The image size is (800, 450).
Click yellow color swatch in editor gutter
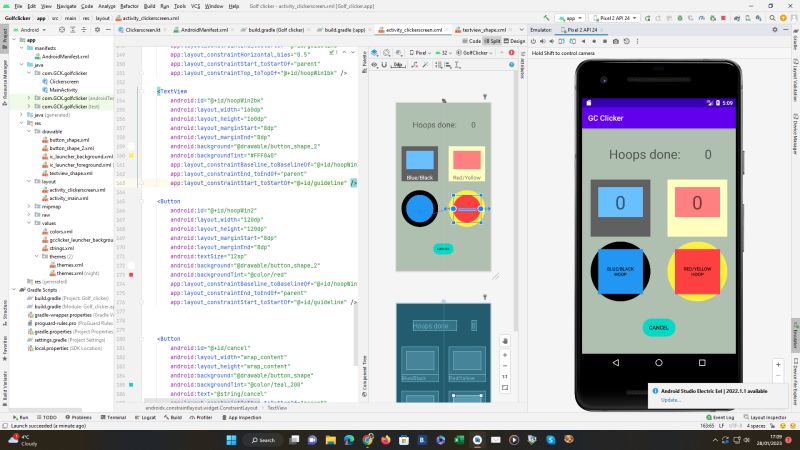pyautogui.click(x=131, y=155)
